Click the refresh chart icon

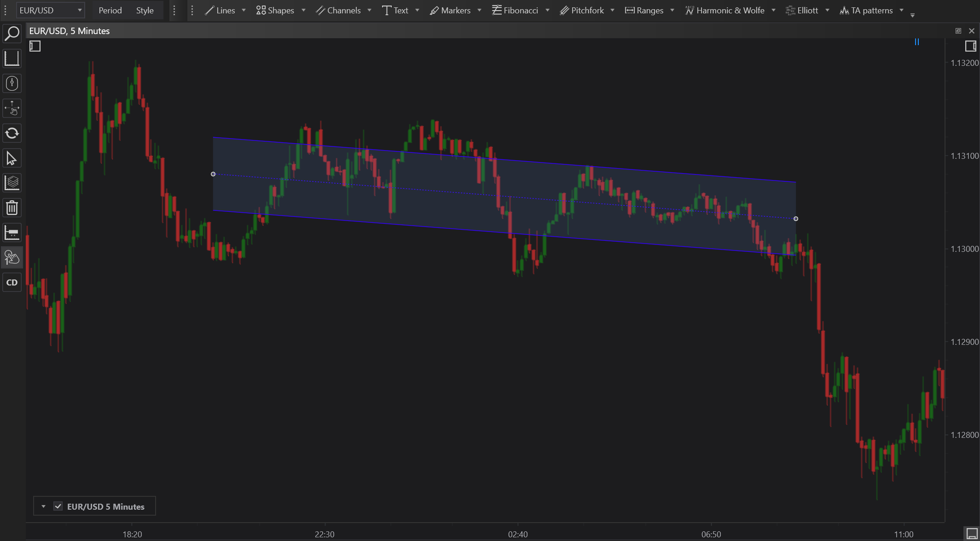click(12, 134)
